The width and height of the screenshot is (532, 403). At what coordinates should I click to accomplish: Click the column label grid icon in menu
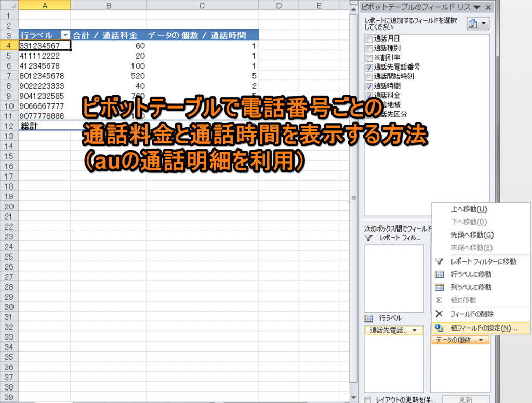[440, 287]
